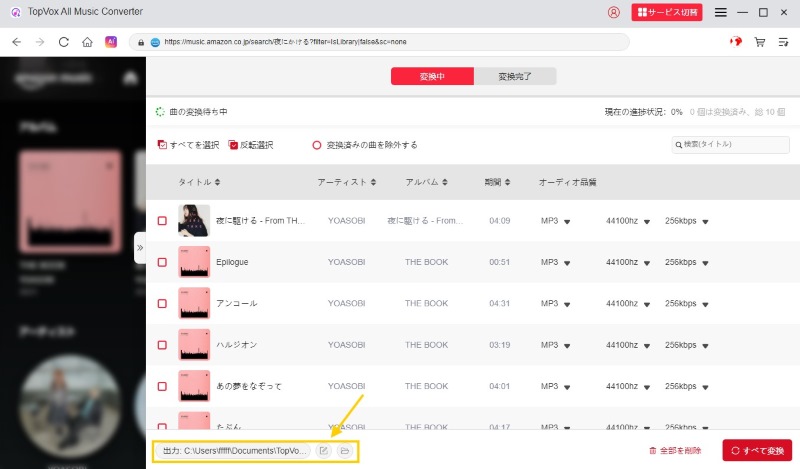
Task: Click the すべて変換 button
Action: [x=757, y=451]
